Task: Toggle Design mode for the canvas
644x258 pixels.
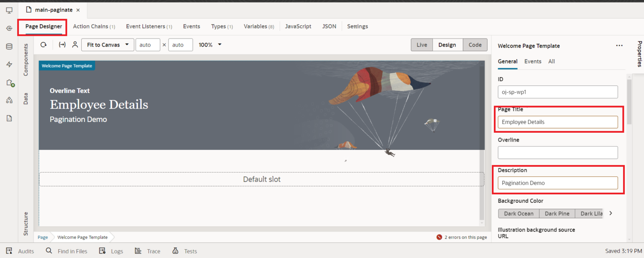Action: coord(447,45)
